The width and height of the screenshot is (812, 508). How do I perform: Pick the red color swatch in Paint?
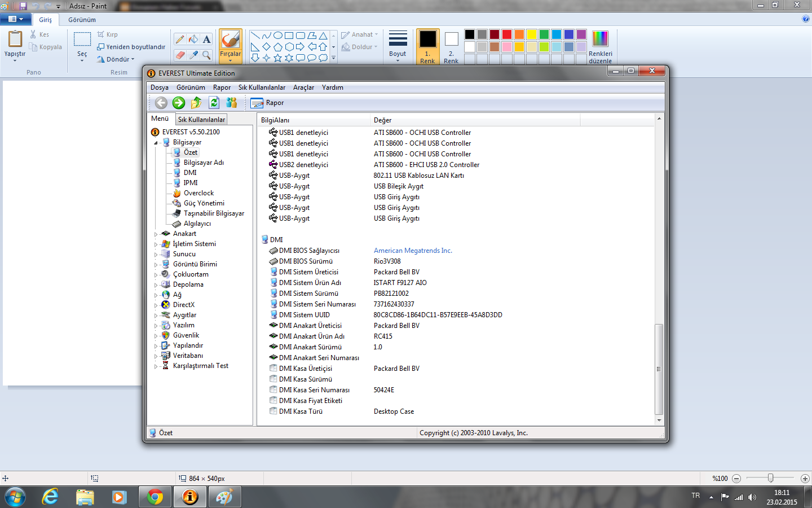[507, 34]
